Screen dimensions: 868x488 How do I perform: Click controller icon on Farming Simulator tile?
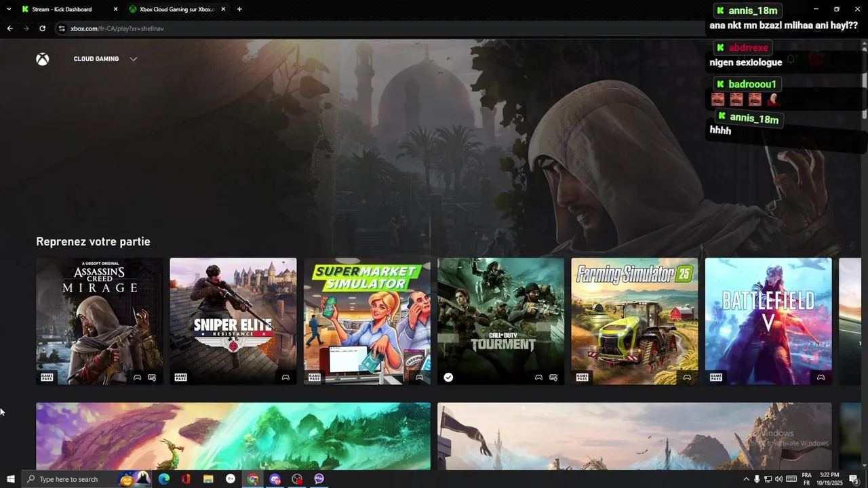687,378
